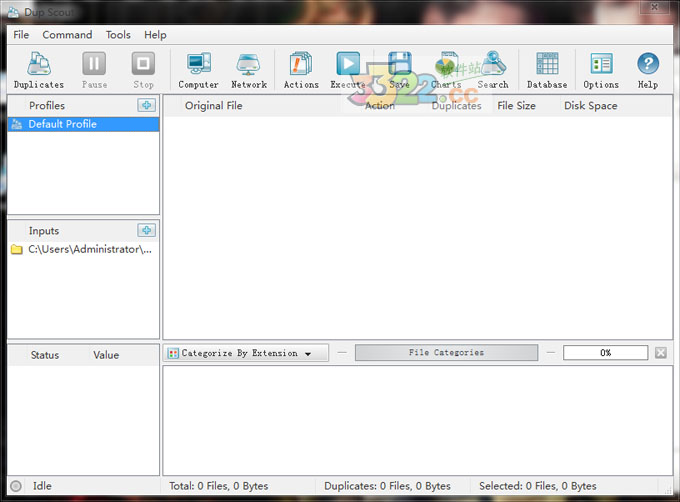Click the 'Total: 0 Files, 0 Bytes' status text
680x502 pixels.
pos(219,486)
